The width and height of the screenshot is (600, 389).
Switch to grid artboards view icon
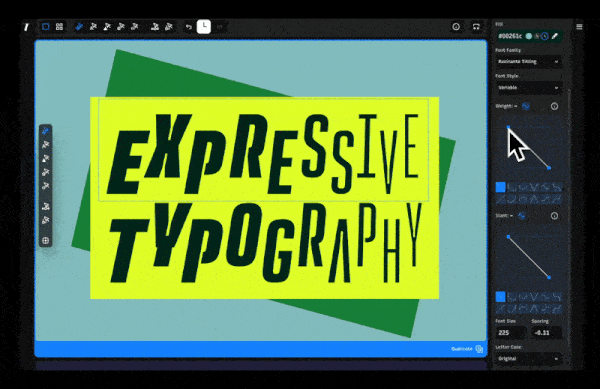tap(59, 27)
